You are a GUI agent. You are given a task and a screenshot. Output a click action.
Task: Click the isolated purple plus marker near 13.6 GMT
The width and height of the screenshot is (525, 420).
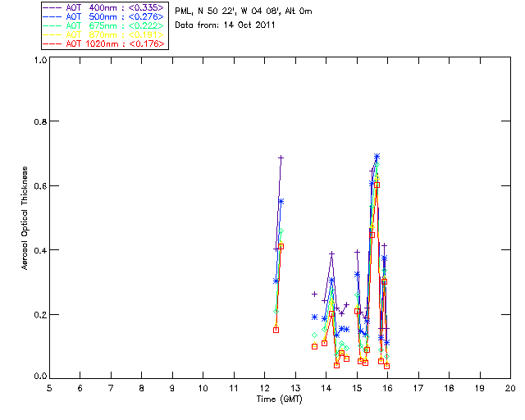314,294
